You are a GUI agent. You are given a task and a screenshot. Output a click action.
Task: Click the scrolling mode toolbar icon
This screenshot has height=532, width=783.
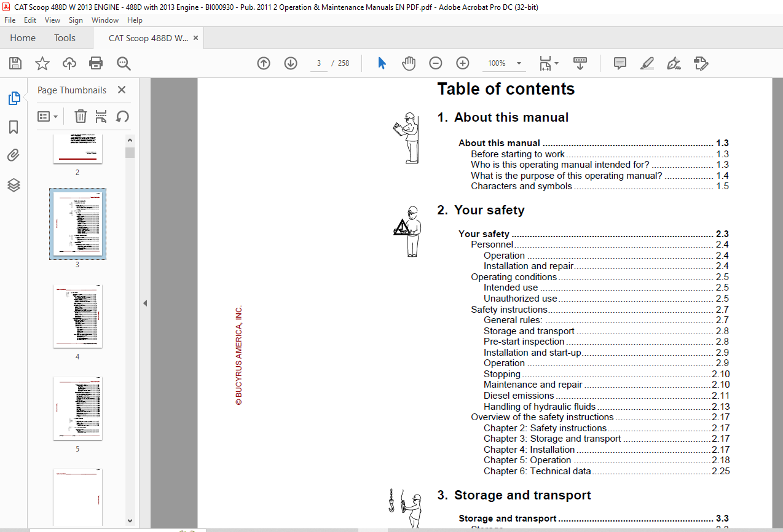pyautogui.click(x=580, y=63)
